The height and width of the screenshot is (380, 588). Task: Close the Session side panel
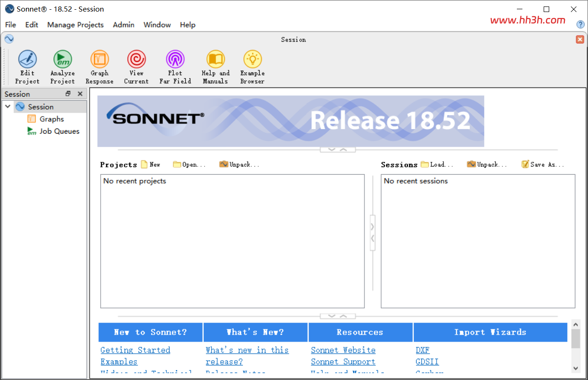tap(80, 94)
